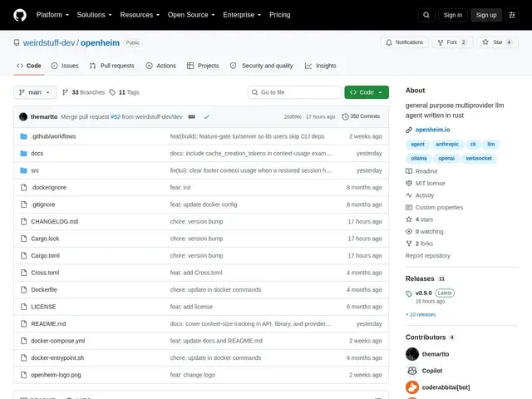
Task: Click the Sign up button
Action: pos(485,15)
